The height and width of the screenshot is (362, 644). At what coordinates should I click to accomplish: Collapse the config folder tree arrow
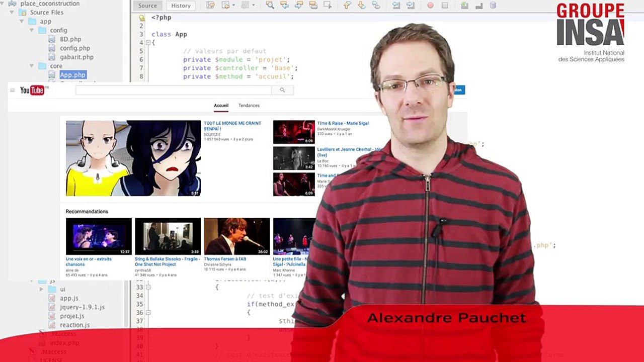[32, 30]
